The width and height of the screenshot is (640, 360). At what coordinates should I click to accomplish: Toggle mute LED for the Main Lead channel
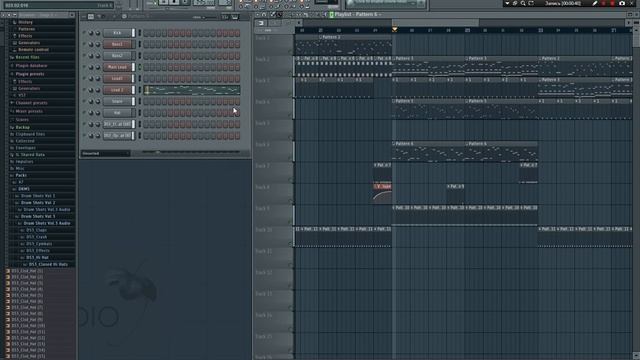pos(84,67)
